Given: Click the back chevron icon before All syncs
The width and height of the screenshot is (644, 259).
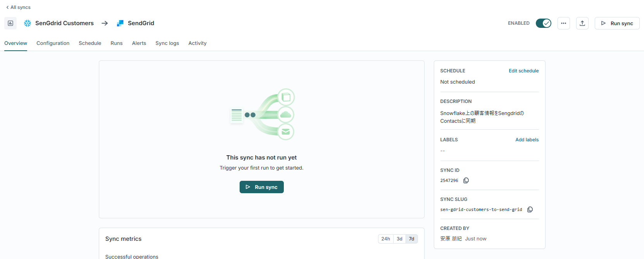Looking at the screenshot, I should click(7, 7).
